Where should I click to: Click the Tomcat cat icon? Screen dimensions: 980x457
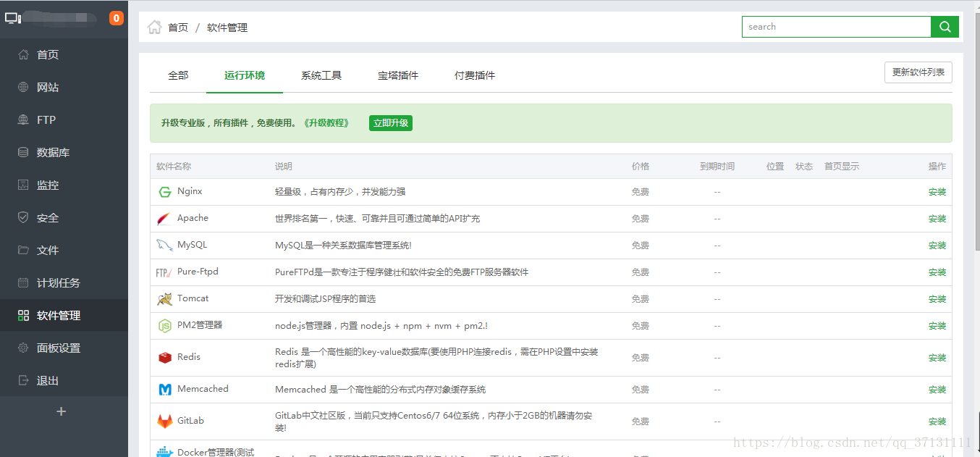[164, 298]
